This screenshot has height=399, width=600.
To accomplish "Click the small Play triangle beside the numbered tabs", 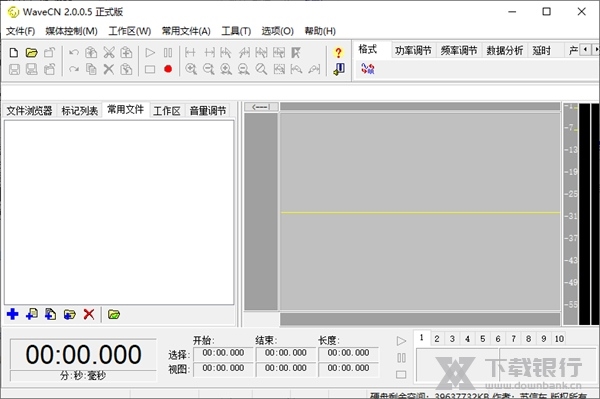I will click(401, 341).
